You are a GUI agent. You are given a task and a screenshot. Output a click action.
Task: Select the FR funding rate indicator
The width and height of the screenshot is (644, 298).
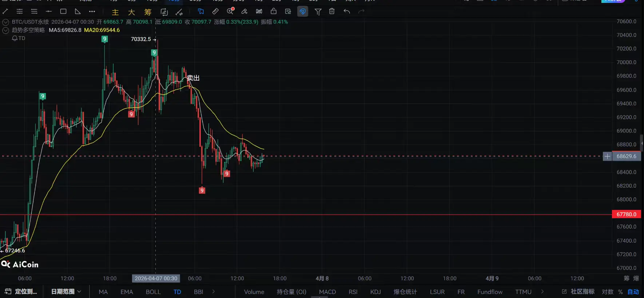pyautogui.click(x=461, y=292)
